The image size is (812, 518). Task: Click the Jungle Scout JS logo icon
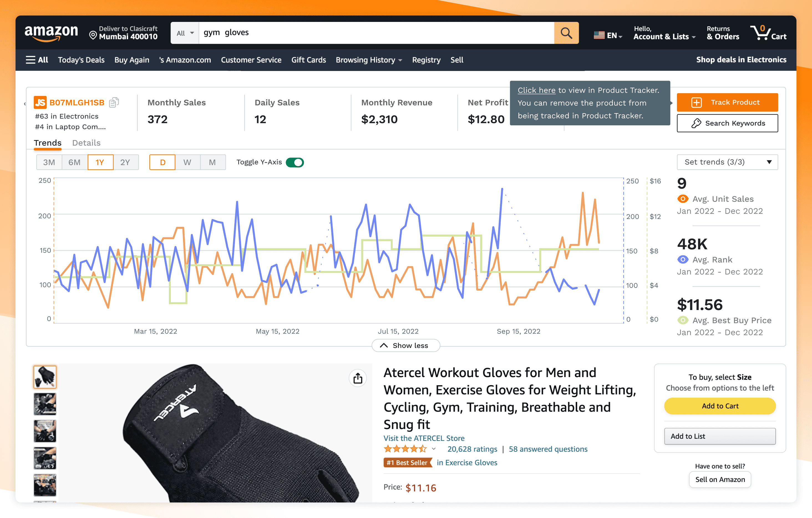[40, 103]
